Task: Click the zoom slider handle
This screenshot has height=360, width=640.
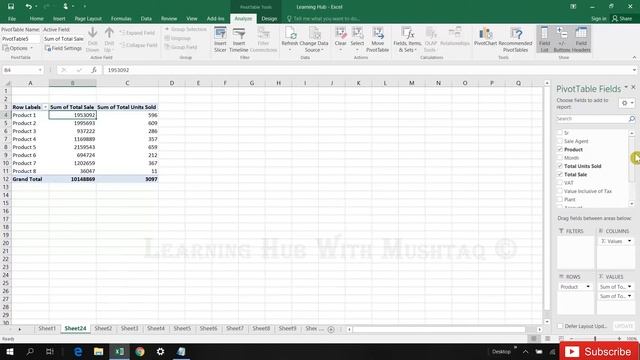Action: (595, 339)
